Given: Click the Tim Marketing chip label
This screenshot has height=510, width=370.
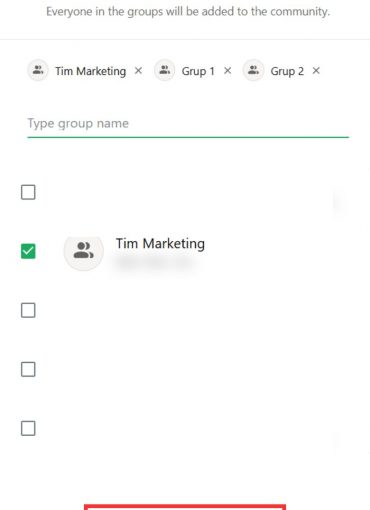Looking at the screenshot, I should point(91,71).
